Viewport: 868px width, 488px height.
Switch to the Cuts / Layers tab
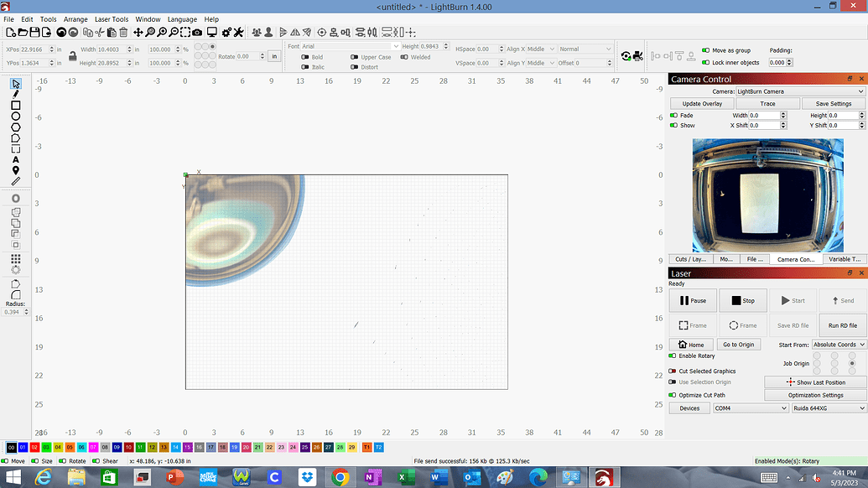691,260
